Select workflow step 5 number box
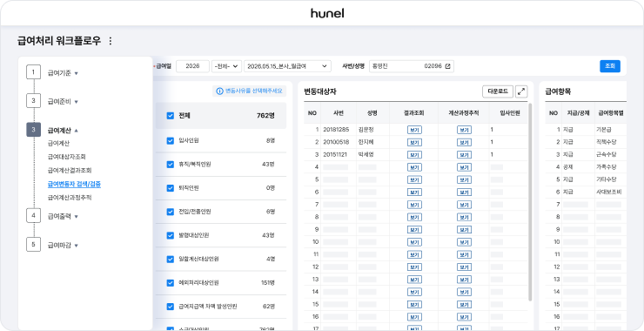 (33, 244)
